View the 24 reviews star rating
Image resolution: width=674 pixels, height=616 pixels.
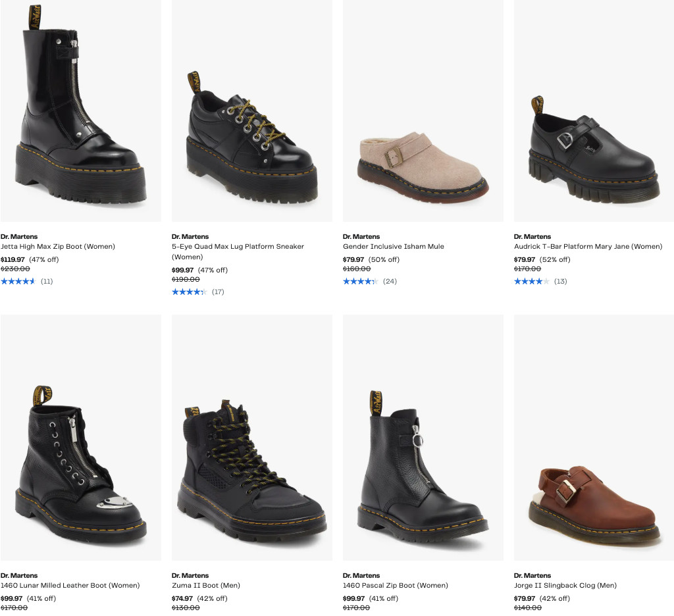(360, 282)
